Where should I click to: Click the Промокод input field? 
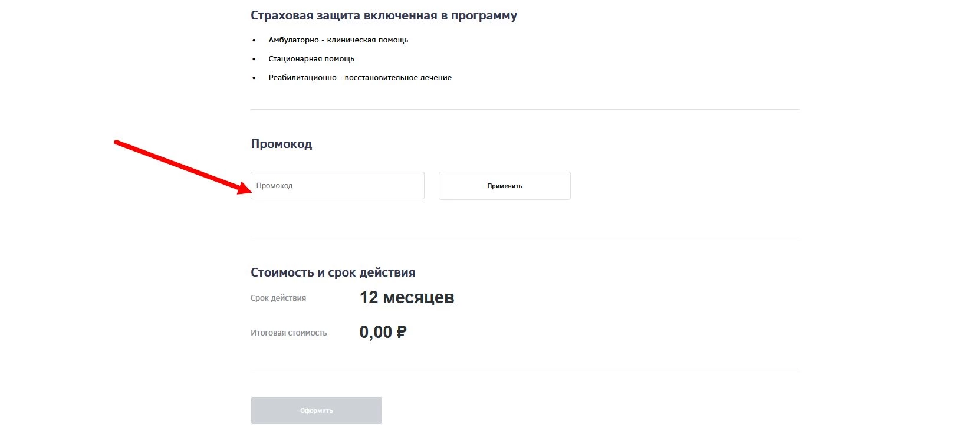pos(337,185)
